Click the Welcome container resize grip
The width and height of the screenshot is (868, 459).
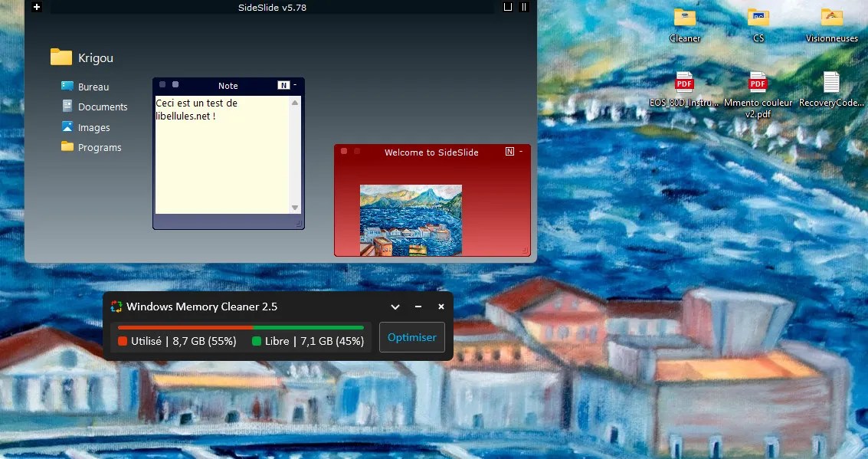525,251
